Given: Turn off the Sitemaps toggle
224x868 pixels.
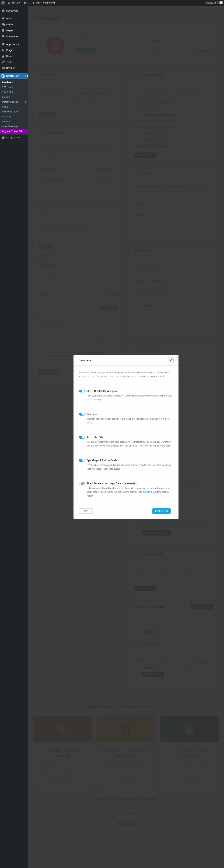Looking at the screenshot, I should point(82,414).
